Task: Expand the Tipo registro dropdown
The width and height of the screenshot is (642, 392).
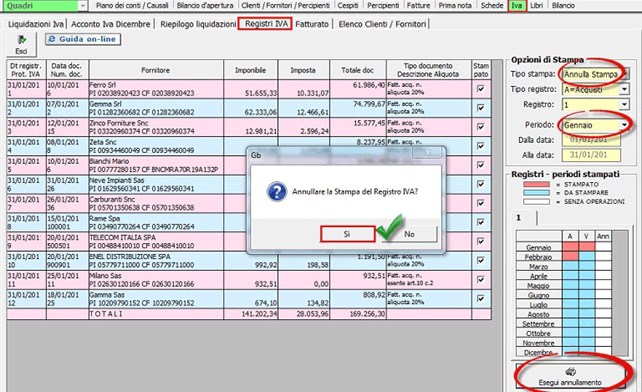Action: (x=624, y=89)
